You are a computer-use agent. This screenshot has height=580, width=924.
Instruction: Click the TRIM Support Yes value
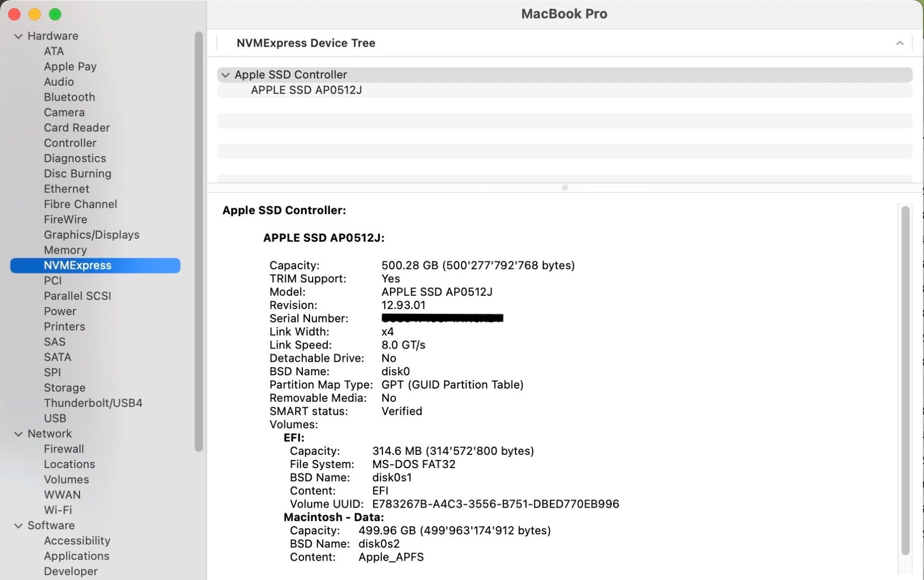[391, 279]
